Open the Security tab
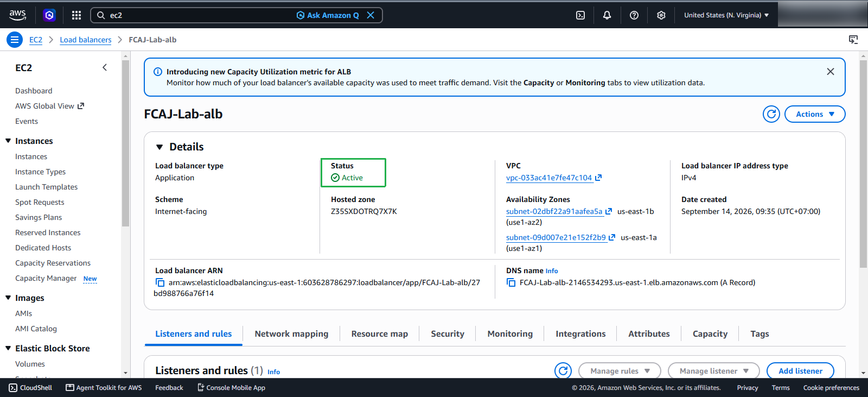 (448, 334)
